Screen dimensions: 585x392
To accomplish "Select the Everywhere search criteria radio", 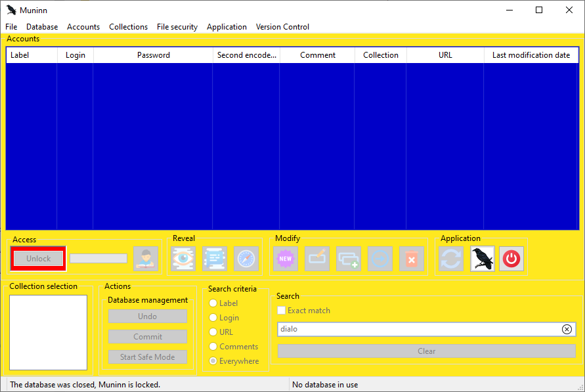I will click(x=213, y=361).
